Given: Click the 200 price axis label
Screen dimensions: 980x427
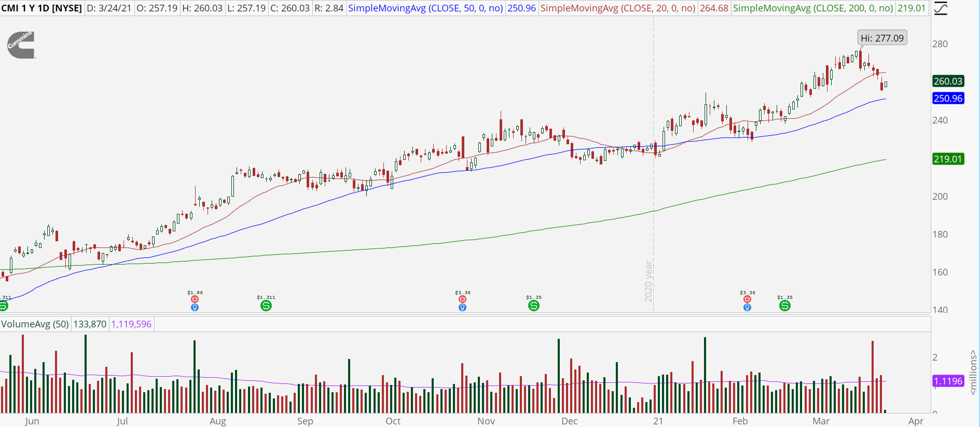Looking at the screenshot, I should (940, 197).
